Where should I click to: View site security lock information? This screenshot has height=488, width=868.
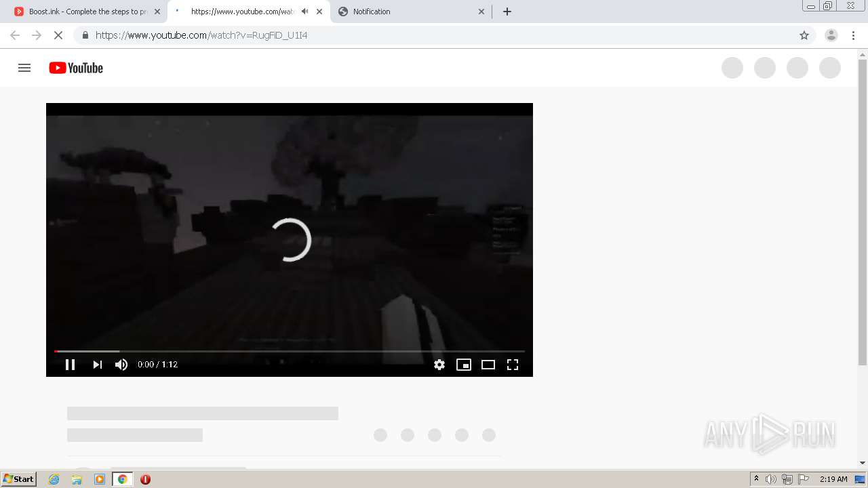pyautogui.click(x=85, y=35)
